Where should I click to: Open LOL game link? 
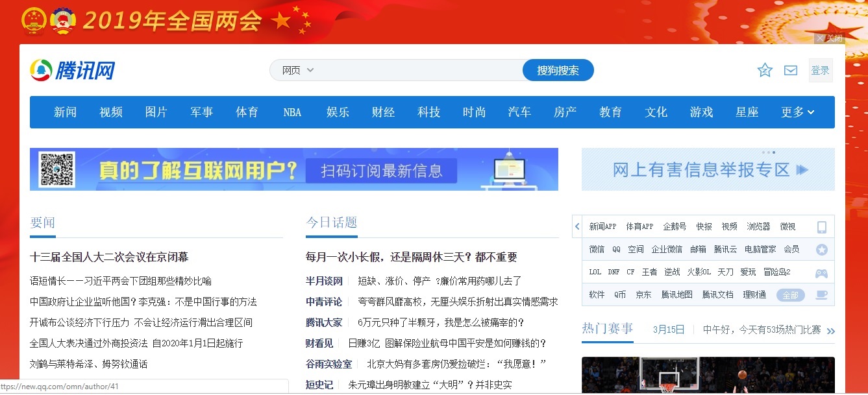[595, 272]
